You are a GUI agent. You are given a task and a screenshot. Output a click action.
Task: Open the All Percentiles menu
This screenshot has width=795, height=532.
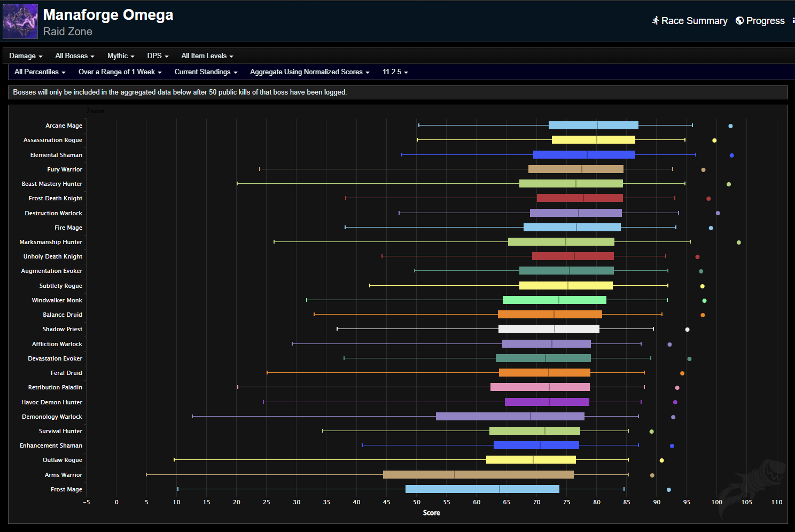coord(40,72)
